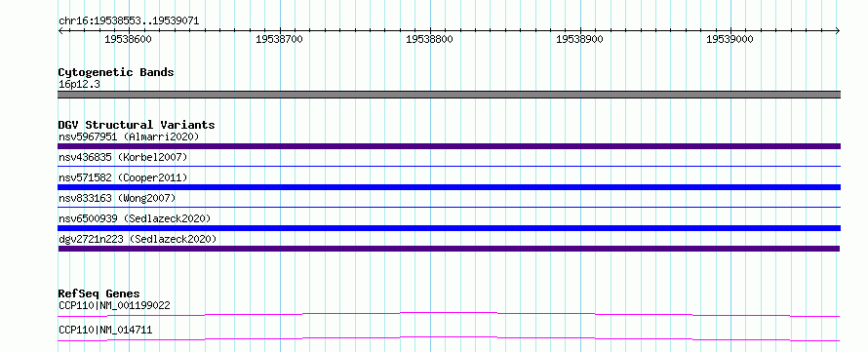The image size is (868, 352).
Task: Select gene label CCP110|NM_001199022
Action: tap(114, 305)
